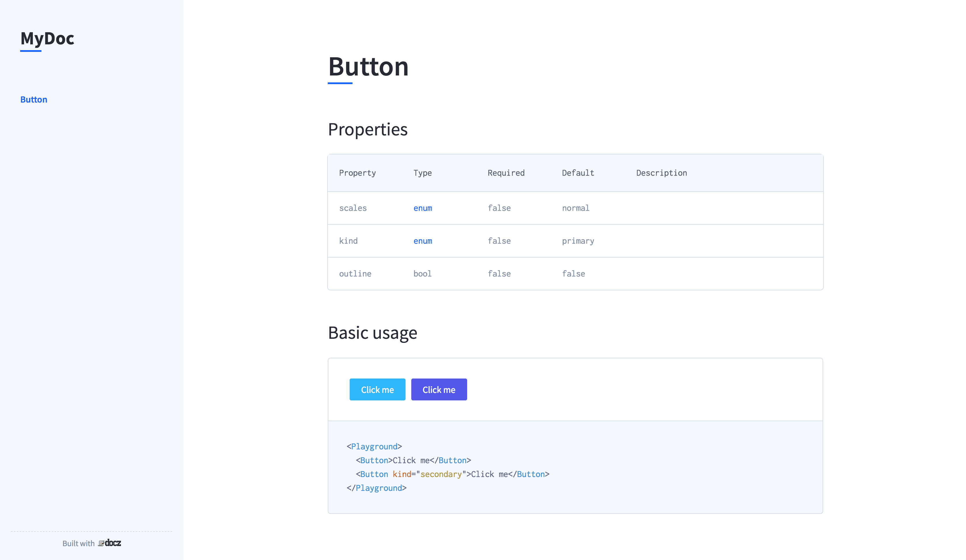Image resolution: width=966 pixels, height=560 pixels.
Task: Click the Description column header
Action: click(x=661, y=173)
